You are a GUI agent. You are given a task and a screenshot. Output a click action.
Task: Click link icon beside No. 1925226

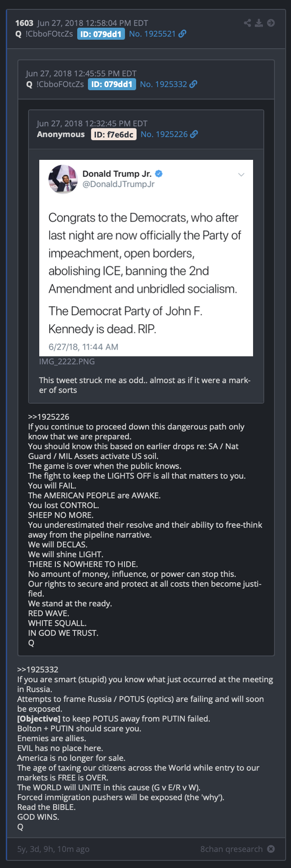[x=194, y=134]
